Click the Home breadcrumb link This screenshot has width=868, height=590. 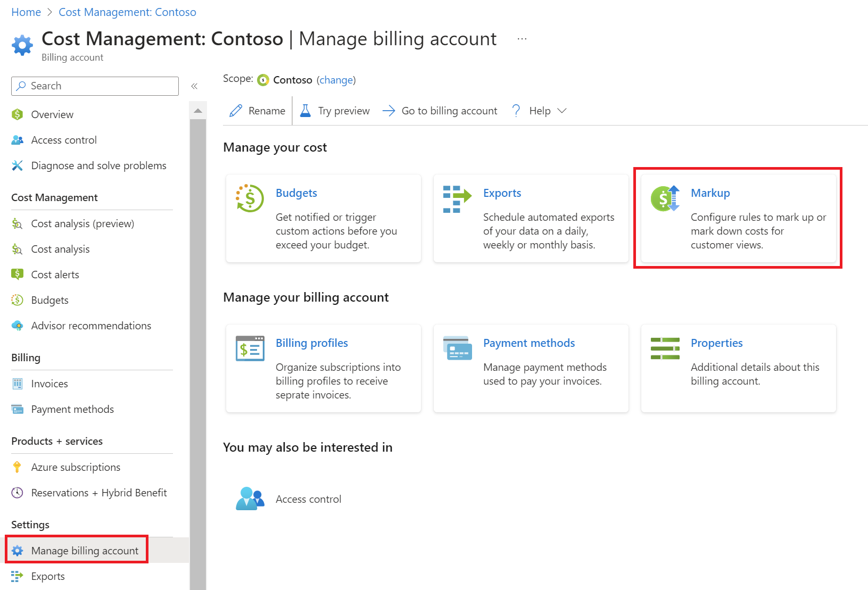(26, 12)
